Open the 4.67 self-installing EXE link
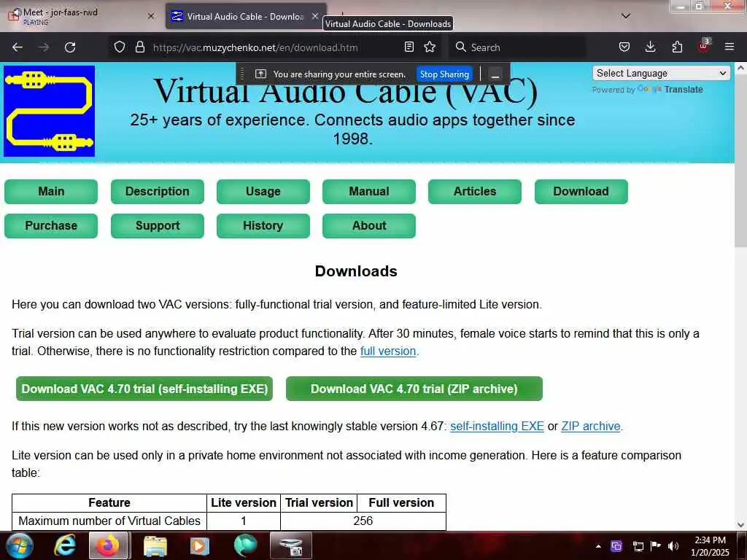The image size is (747, 560). [497, 426]
